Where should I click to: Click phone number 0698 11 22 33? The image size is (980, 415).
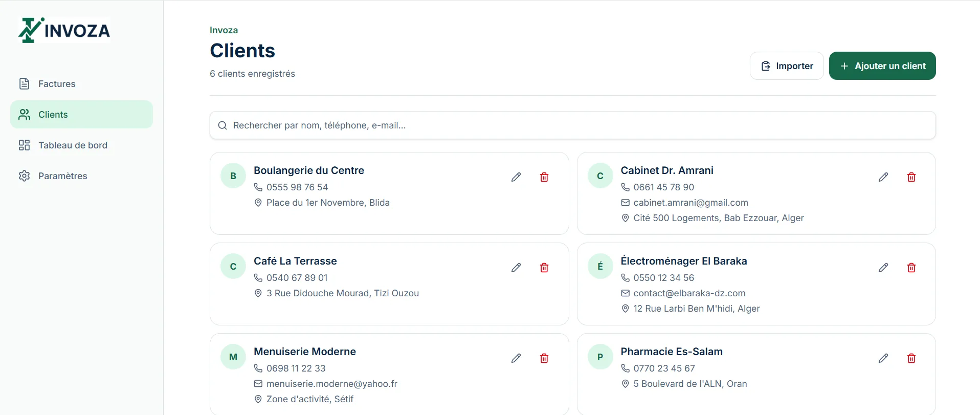(296, 368)
